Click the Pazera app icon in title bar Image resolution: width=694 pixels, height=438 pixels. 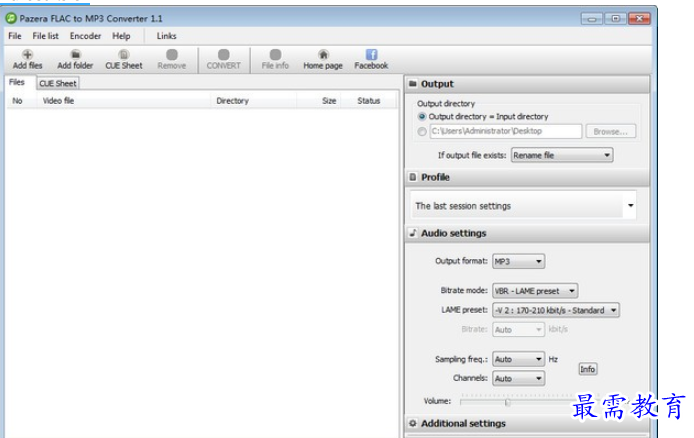[11, 18]
